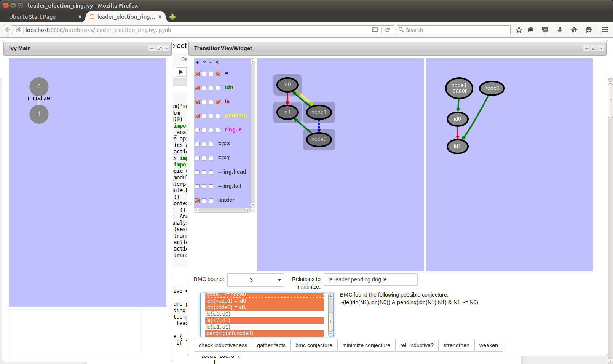Open a new browser tab

[172, 17]
